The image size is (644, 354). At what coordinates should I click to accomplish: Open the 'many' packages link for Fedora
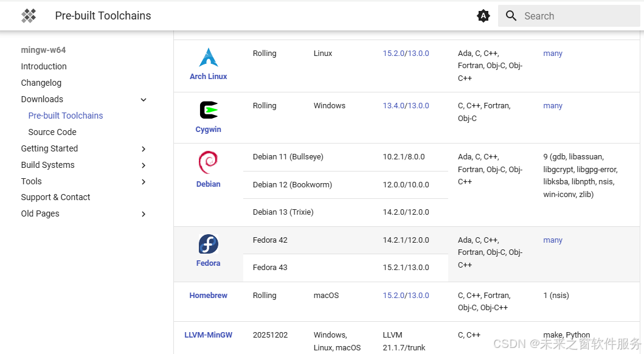tap(552, 240)
